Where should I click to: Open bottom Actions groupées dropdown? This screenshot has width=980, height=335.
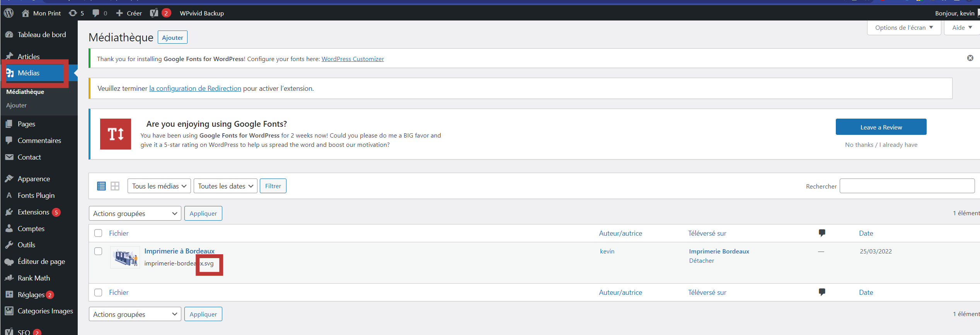pyautogui.click(x=135, y=315)
